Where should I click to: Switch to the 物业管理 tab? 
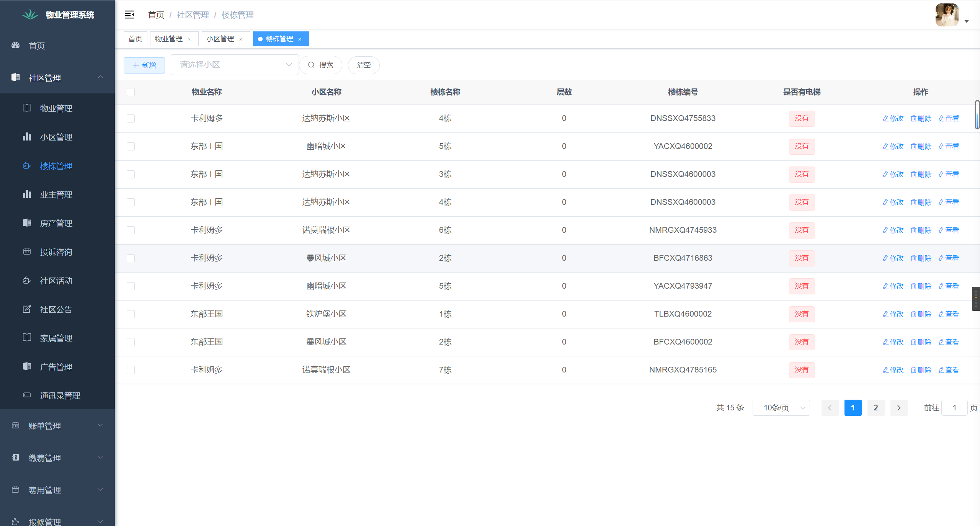169,39
